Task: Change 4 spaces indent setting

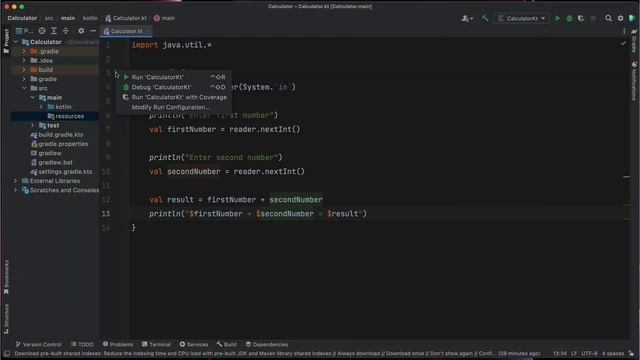Action: [x=613, y=353]
